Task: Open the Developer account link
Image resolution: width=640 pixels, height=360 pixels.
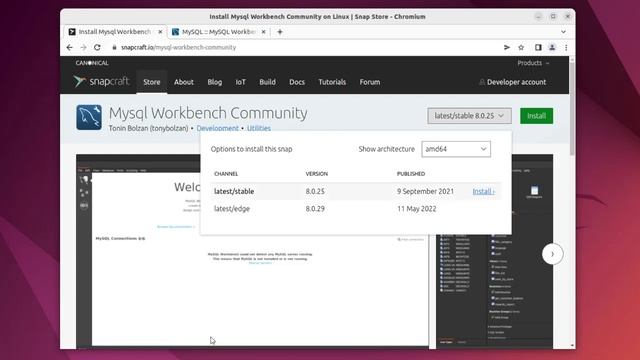Action: 513,82
